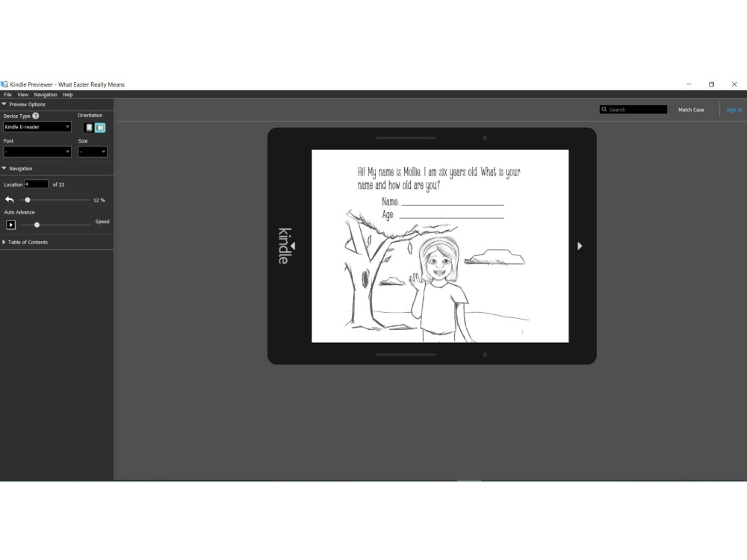Open the Navigation menu
This screenshot has height=560, width=747.
(46, 95)
